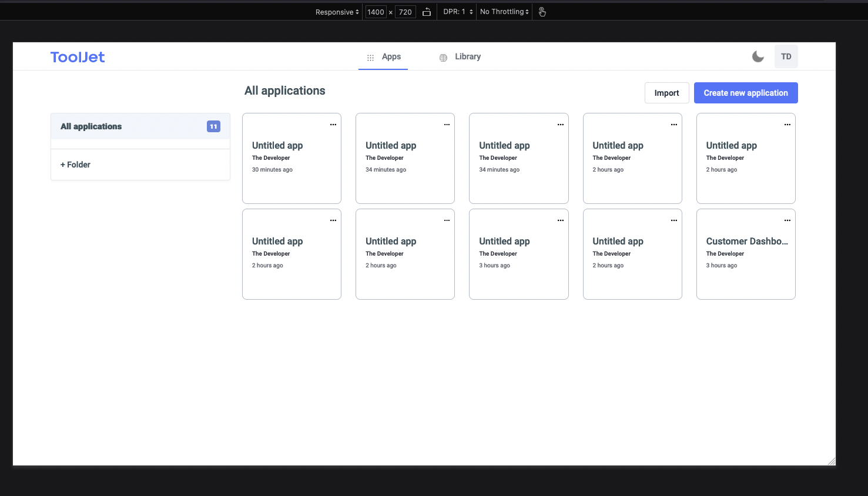The height and width of the screenshot is (496, 868).
Task: Click the Untitled app's "3 hours ago" timestamp
Action: pyautogui.click(x=495, y=266)
